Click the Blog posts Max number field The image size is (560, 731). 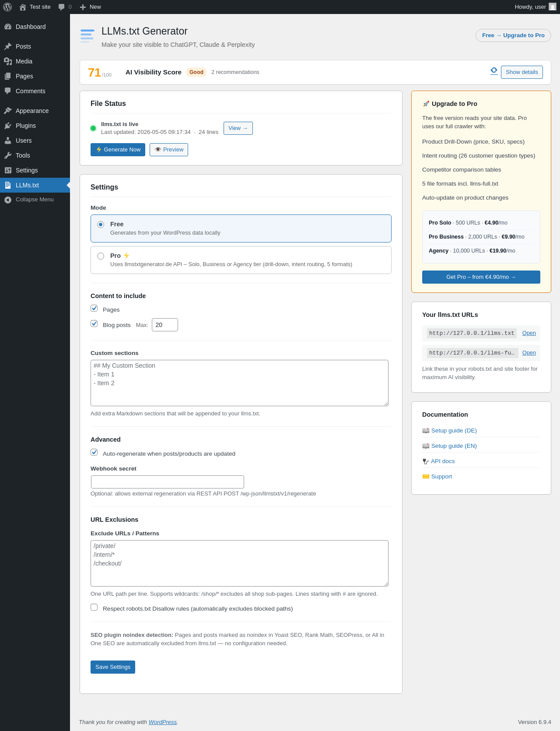165,325
